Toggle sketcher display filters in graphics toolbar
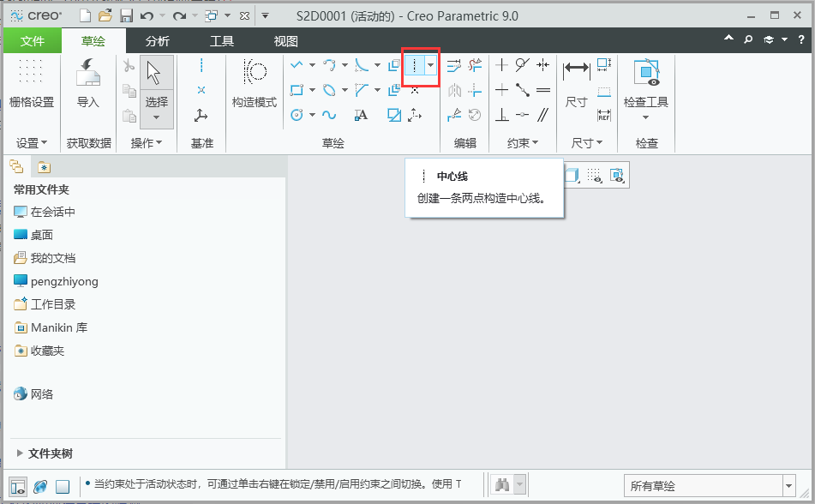Image resolution: width=815 pixels, height=504 pixels. [x=594, y=175]
